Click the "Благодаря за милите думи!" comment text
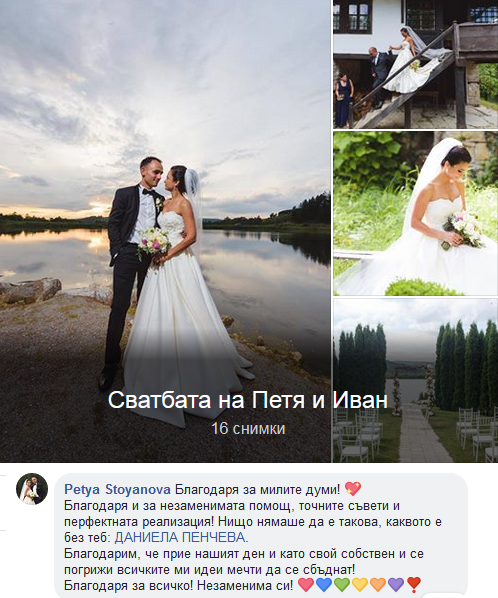The width and height of the screenshot is (498, 598). tap(257, 489)
